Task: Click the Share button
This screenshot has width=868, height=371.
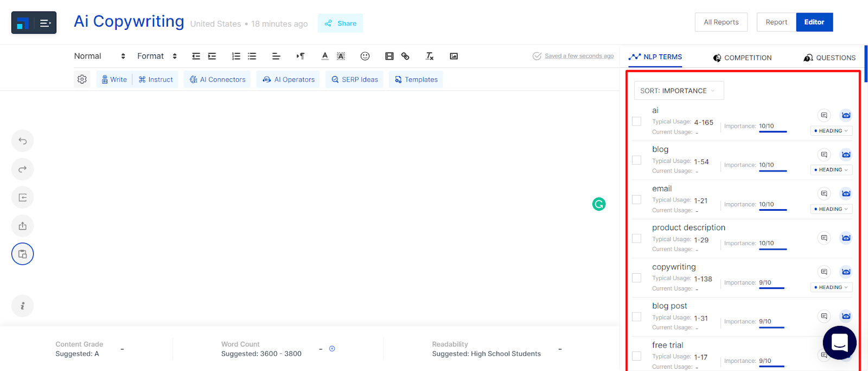Action: click(341, 23)
